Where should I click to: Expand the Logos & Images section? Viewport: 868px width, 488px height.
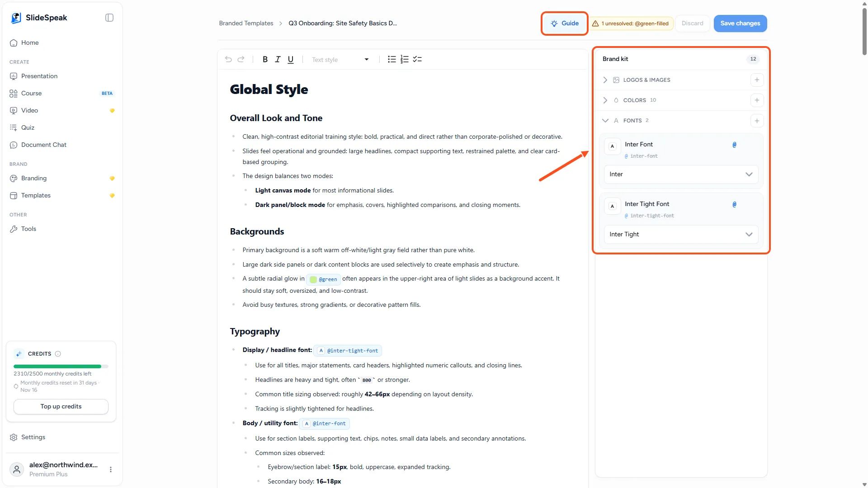click(605, 80)
